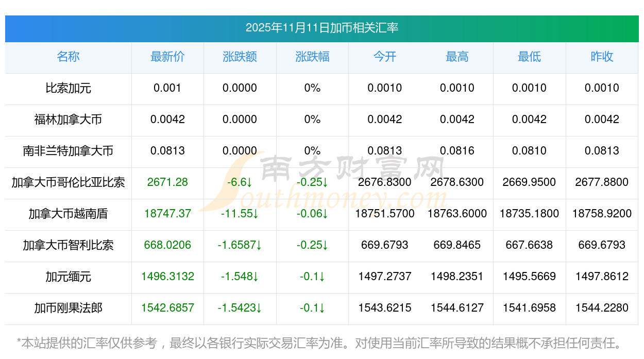Select the 加拿大币哥伦比亚比索 row name
Viewport: 644px width, 359px height.
tap(68, 182)
